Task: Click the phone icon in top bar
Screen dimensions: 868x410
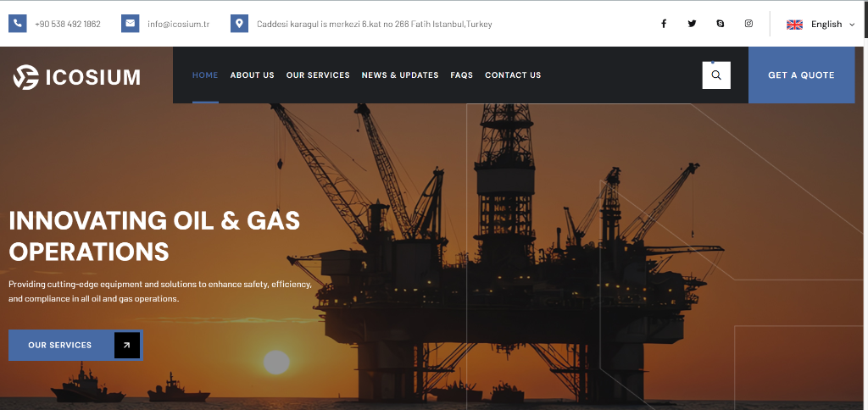Action: click(x=18, y=24)
